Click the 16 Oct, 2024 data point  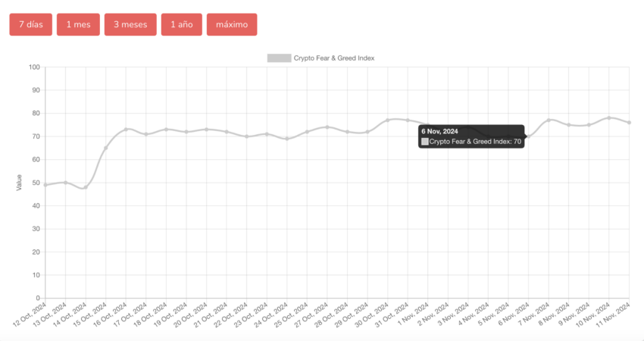126,130
